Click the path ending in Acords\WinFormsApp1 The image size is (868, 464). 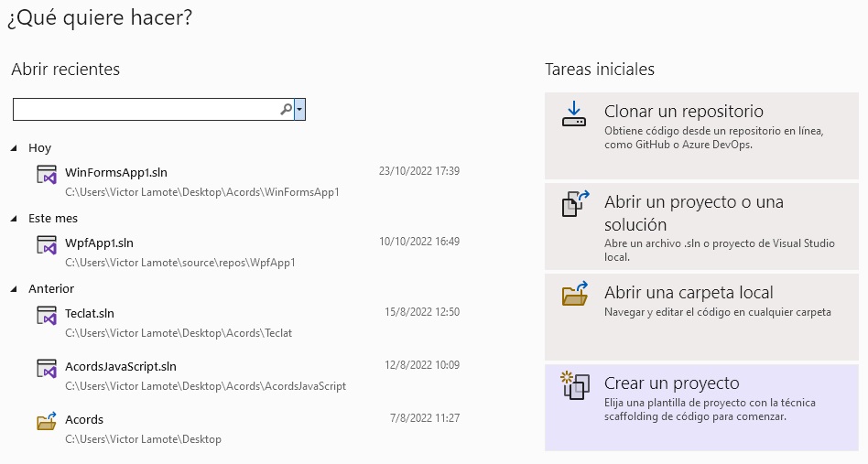coord(202,192)
